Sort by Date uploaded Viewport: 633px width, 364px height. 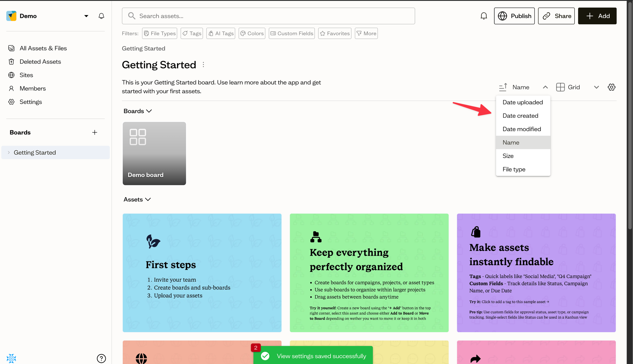click(x=523, y=102)
